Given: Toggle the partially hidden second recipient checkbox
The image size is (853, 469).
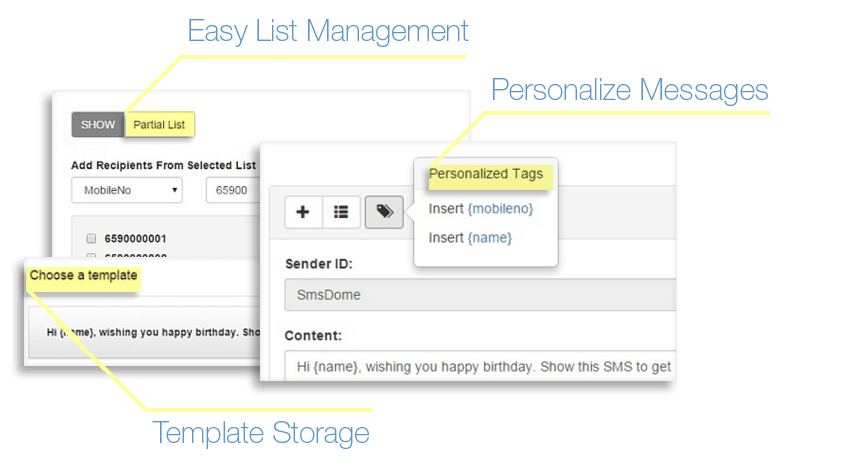Looking at the screenshot, I should [91, 255].
